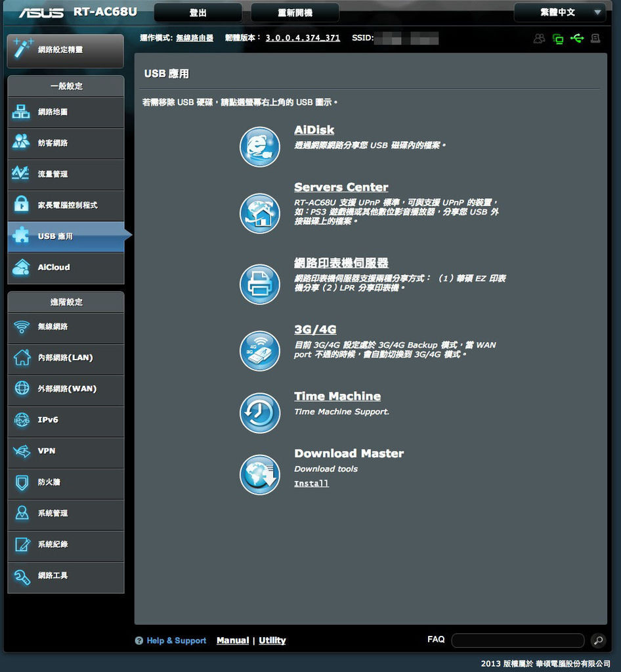621x672 pixels.
Task: Click the firewall shield icon
Action: (22, 482)
